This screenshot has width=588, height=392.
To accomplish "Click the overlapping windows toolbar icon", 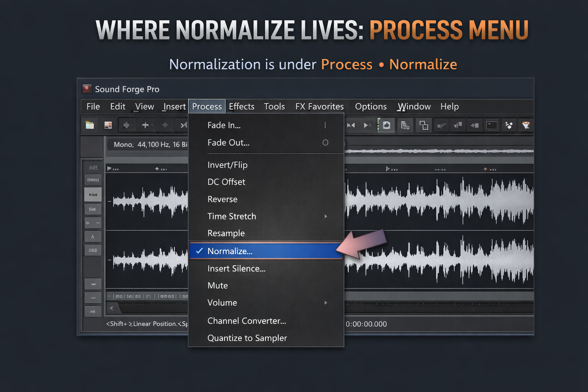I will [424, 125].
